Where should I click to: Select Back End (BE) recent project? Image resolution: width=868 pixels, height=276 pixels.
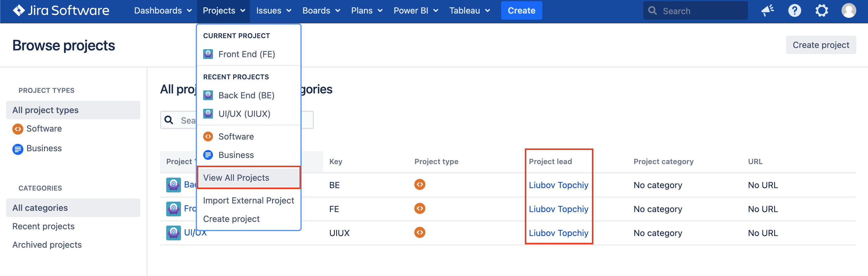point(246,95)
